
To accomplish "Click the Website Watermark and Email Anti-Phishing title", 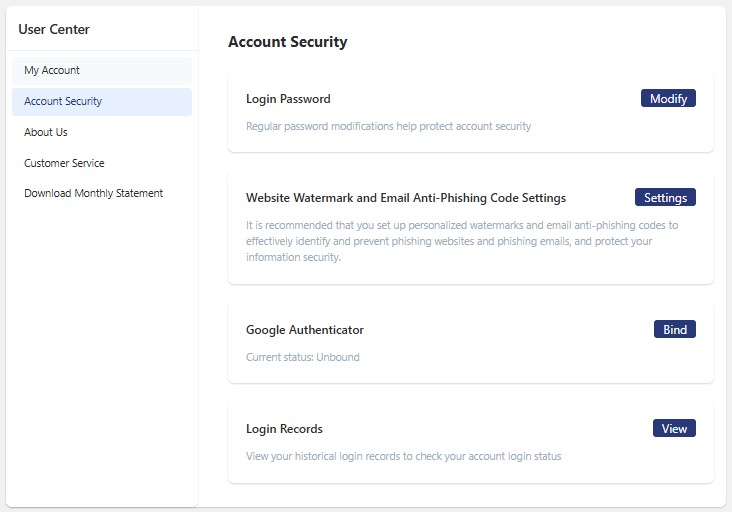I will tap(405, 198).
